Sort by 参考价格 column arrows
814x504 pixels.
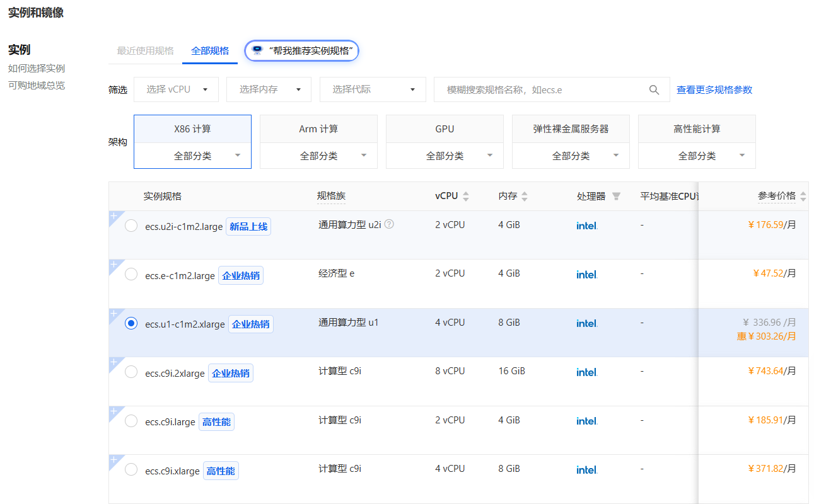(803, 197)
